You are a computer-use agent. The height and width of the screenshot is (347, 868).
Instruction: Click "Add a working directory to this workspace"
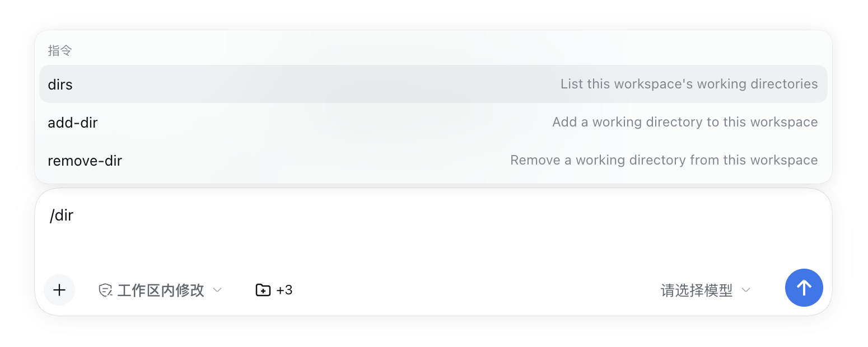tap(685, 122)
